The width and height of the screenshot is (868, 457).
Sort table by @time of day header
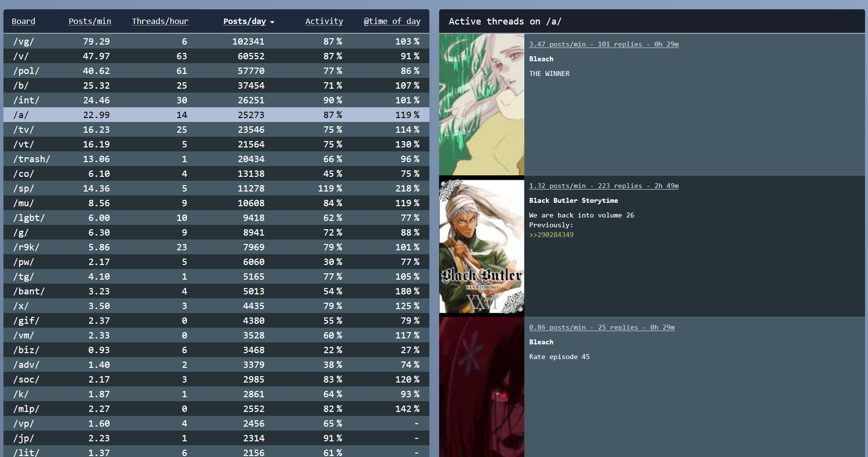(392, 22)
